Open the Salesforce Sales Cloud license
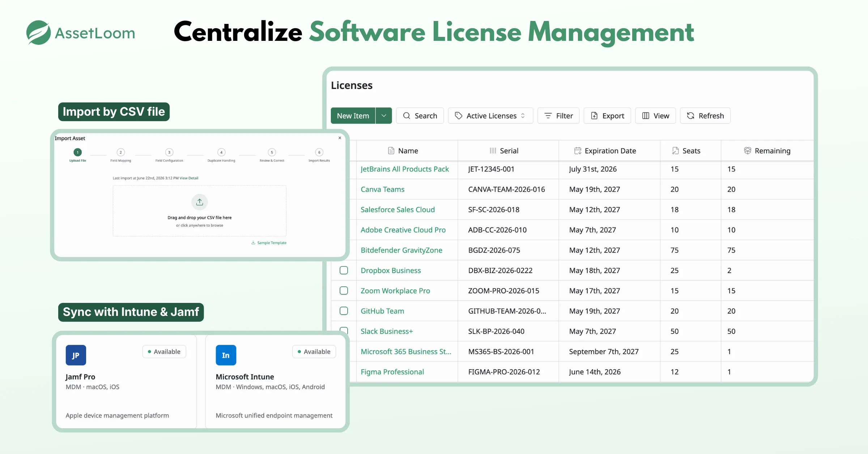This screenshot has height=454, width=868. (x=398, y=210)
